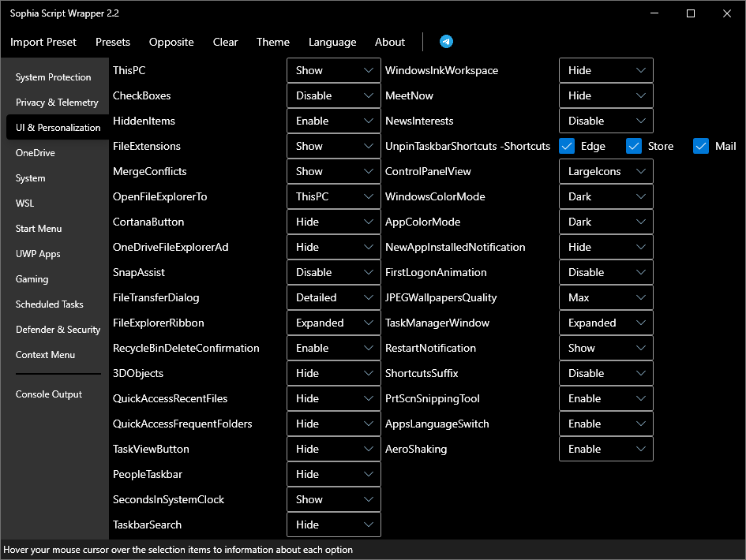The width and height of the screenshot is (746, 560).
Task: Expand the FileExplorerRibbon dropdown
Action: tap(333, 323)
